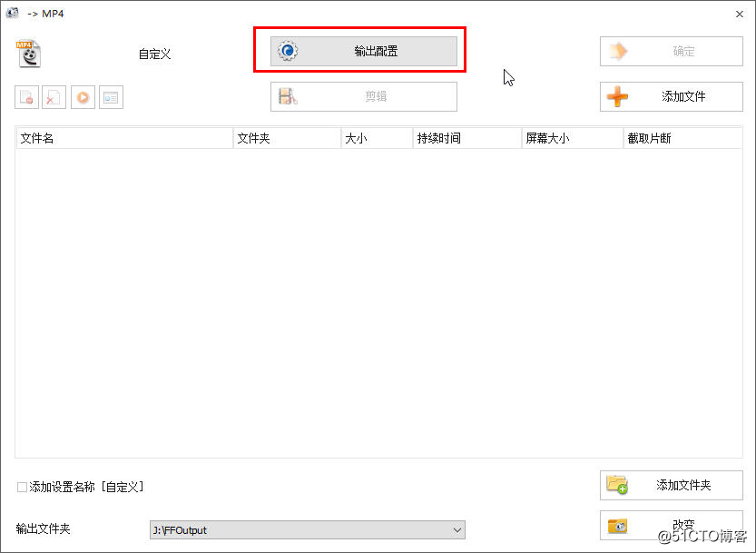The image size is (756, 553).
Task: Sort by the 文件夹 column header
Action: 288,138
